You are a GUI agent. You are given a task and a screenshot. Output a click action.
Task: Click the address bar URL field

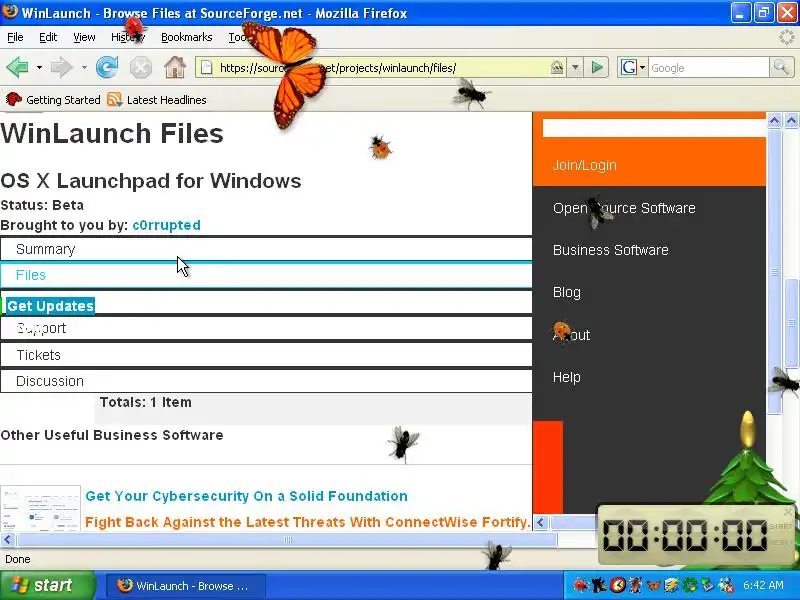[383, 67]
